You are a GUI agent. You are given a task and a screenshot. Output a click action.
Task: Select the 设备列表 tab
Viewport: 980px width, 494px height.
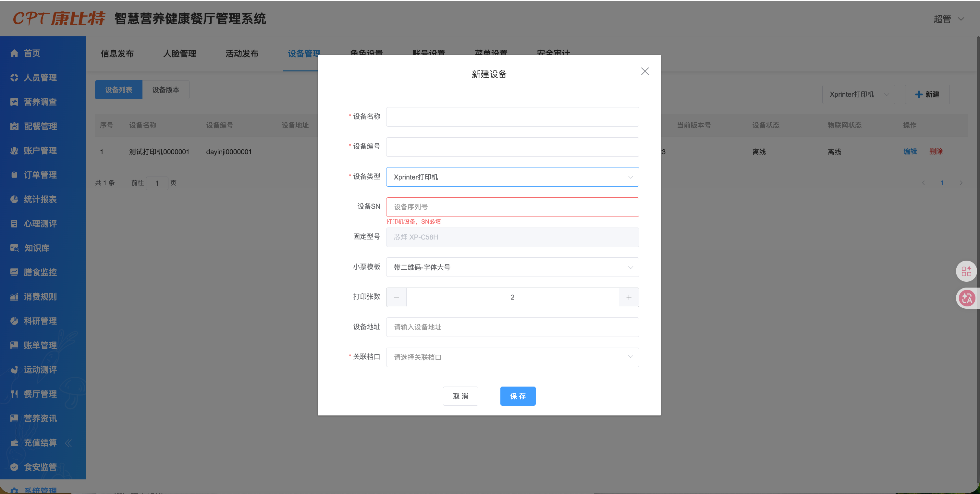[x=119, y=90]
